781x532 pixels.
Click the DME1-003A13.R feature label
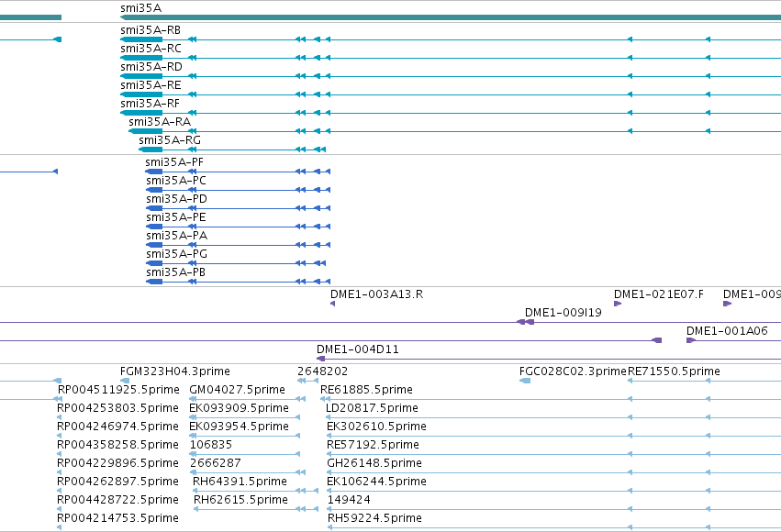377,294
